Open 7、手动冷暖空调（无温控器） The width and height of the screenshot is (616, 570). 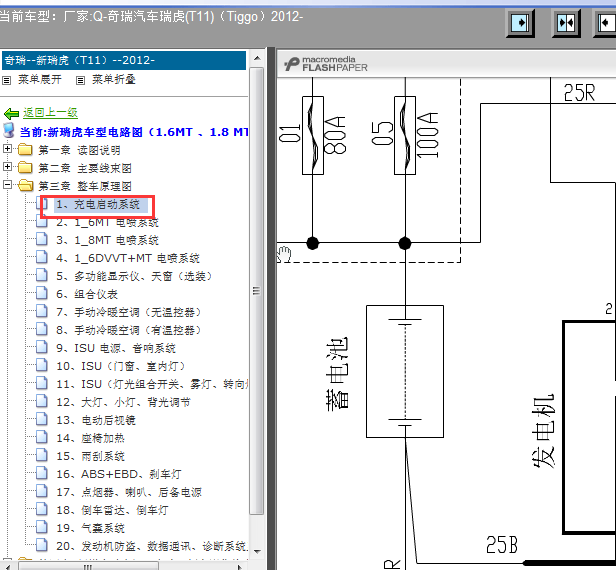click(x=129, y=312)
